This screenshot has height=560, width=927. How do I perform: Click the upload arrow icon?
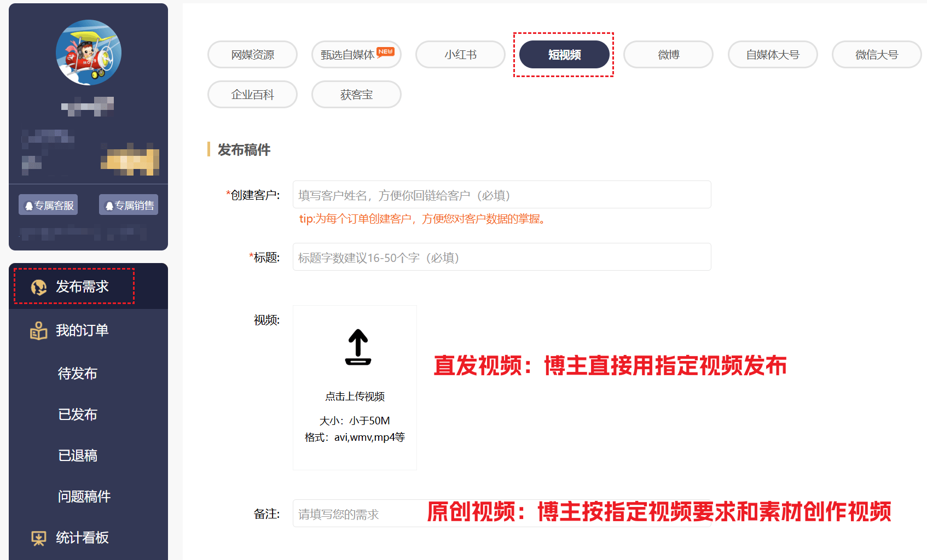tap(358, 347)
